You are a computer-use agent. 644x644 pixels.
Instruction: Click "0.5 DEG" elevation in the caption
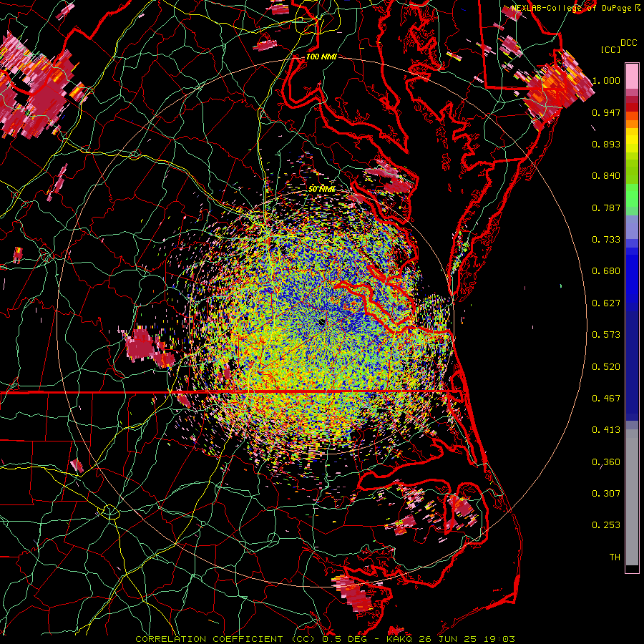click(x=345, y=639)
